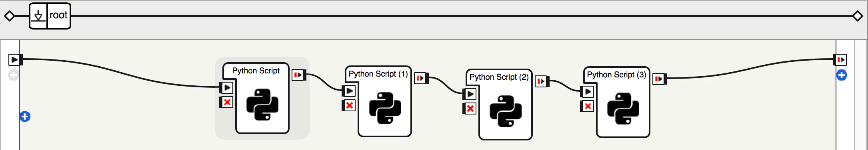The width and height of the screenshot is (868, 150).
Task: Click output port of Python Script (1)
Action: 421,78
